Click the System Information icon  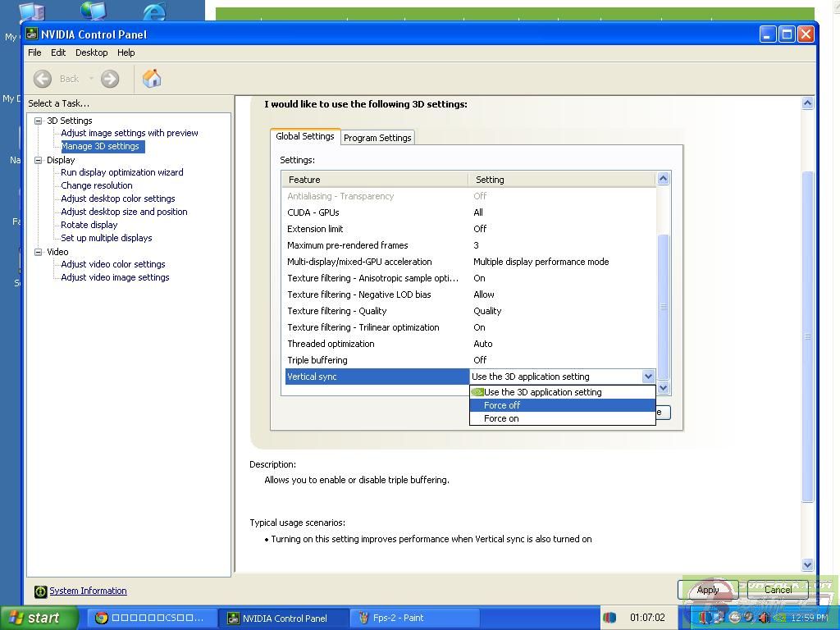(x=40, y=591)
